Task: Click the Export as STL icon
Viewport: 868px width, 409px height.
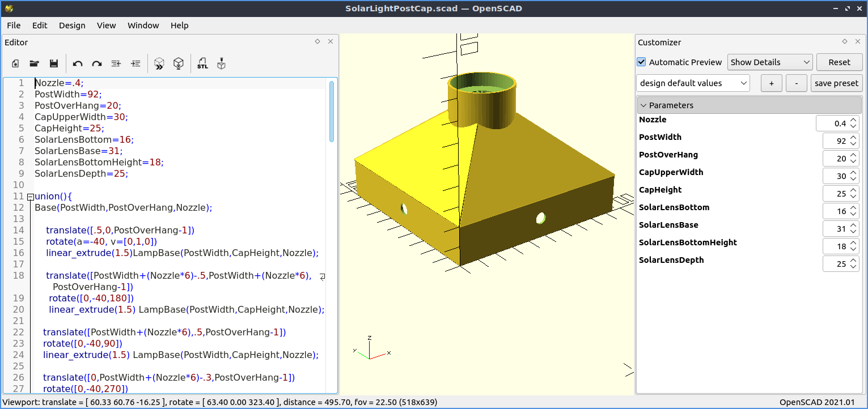Action: pyautogui.click(x=202, y=63)
